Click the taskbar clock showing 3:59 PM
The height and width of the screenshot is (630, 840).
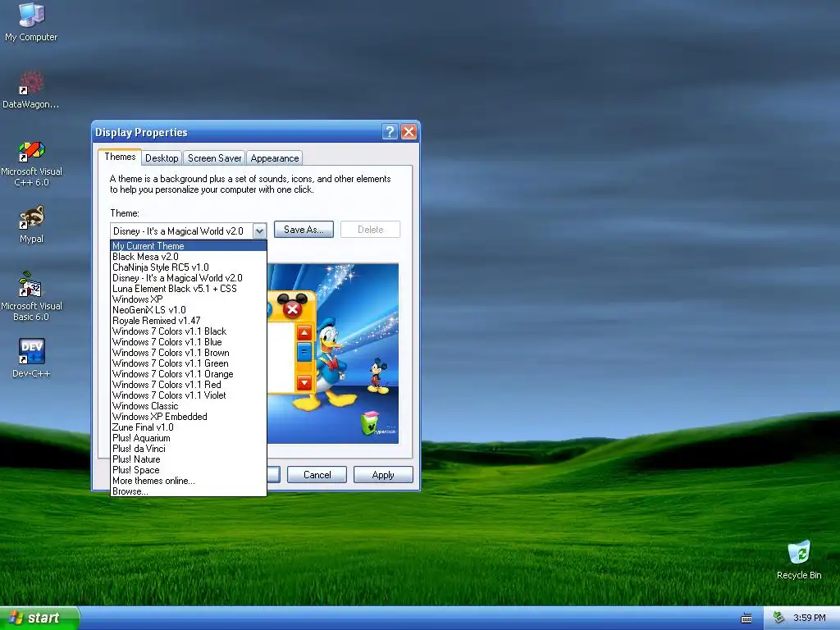pyautogui.click(x=810, y=618)
